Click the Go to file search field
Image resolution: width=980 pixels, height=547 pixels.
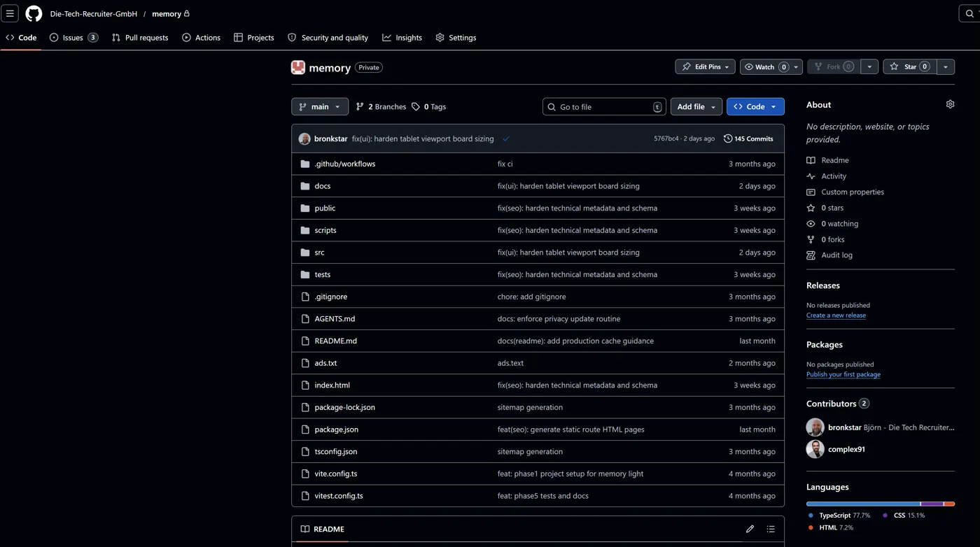click(x=603, y=106)
